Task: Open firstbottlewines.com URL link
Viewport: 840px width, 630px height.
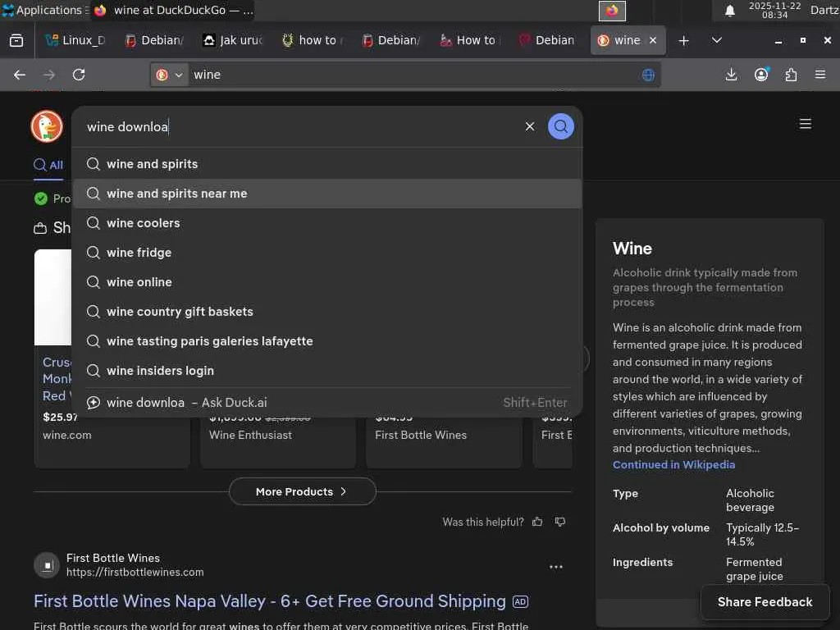Action: 135,572
